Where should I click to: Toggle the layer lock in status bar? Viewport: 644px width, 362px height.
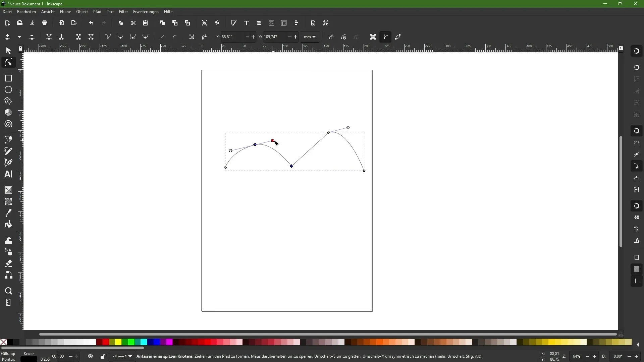click(103, 356)
